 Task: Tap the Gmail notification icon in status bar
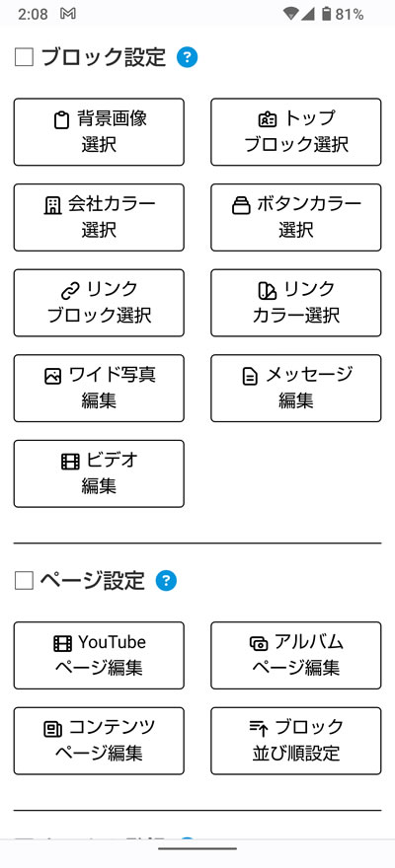click(67, 14)
